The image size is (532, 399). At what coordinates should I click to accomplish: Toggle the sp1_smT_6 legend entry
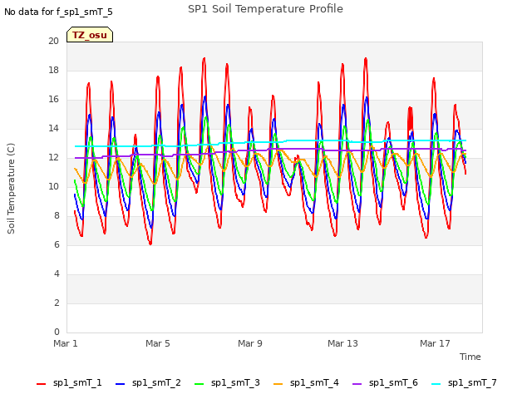(x=385, y=383)
